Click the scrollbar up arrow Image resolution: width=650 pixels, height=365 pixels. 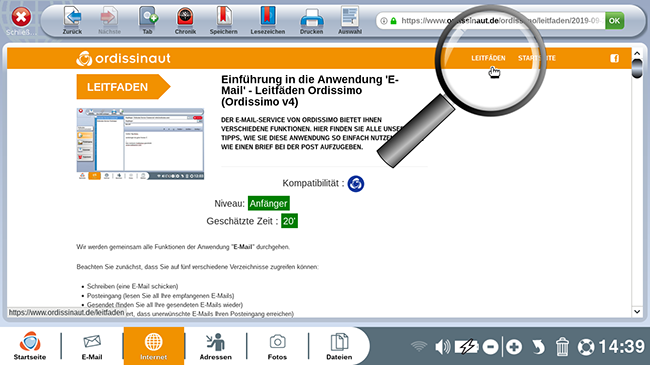pyautogui.click(x=637, y=54)
